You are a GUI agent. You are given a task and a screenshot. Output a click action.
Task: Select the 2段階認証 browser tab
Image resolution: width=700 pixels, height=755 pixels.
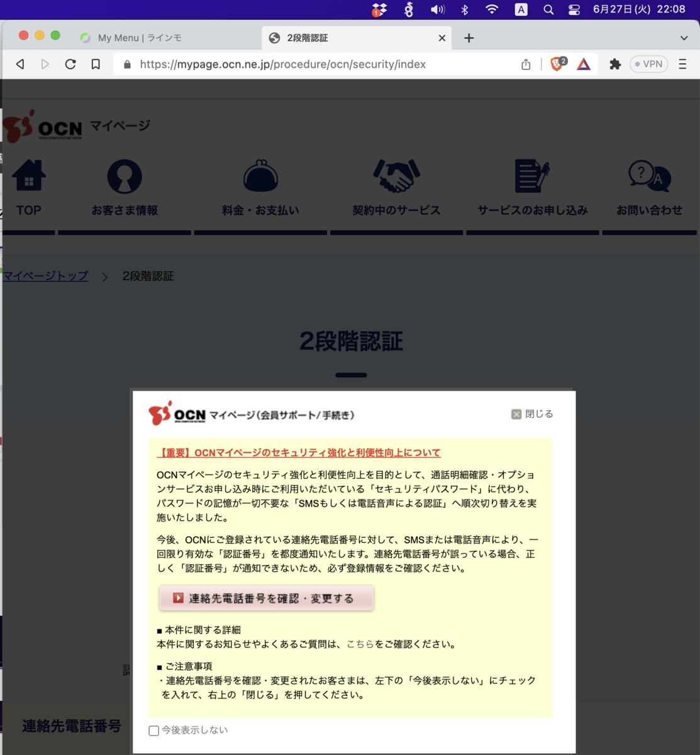355,38
